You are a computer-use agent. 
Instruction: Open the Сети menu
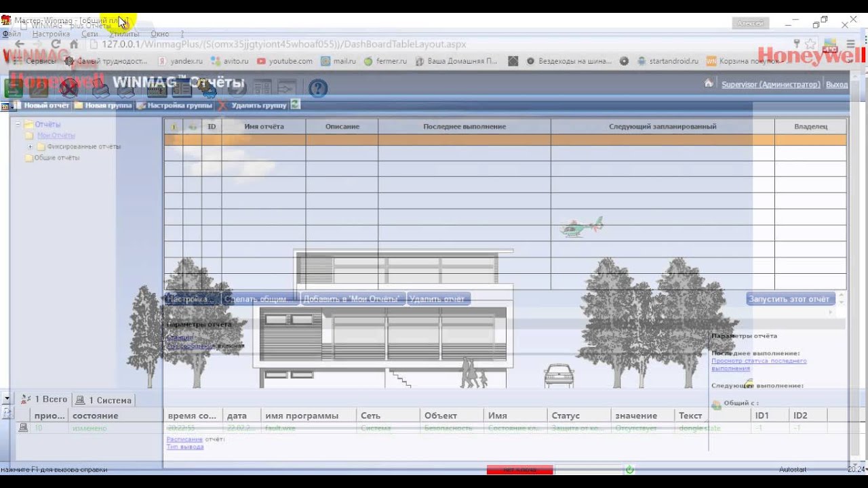(90, 34)
